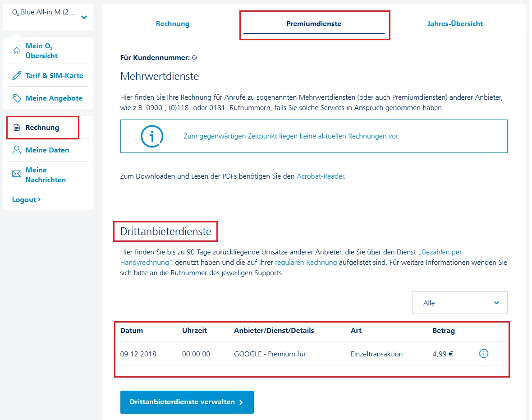
Task: Click the GOOGLE - Premium für transaction entry
Action: (x=270, y=354)
